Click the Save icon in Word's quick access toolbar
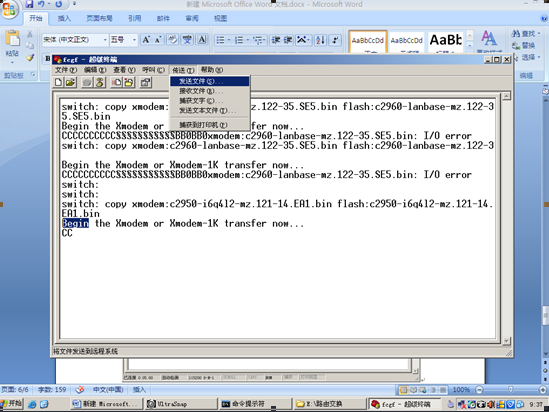 tap(30, 4)
